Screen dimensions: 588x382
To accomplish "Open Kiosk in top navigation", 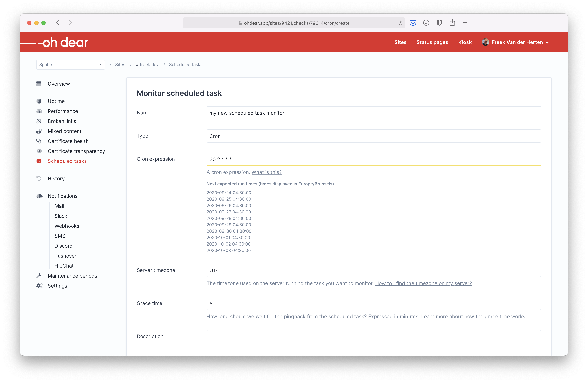I will pyautogui.click(x=465, y=42).
